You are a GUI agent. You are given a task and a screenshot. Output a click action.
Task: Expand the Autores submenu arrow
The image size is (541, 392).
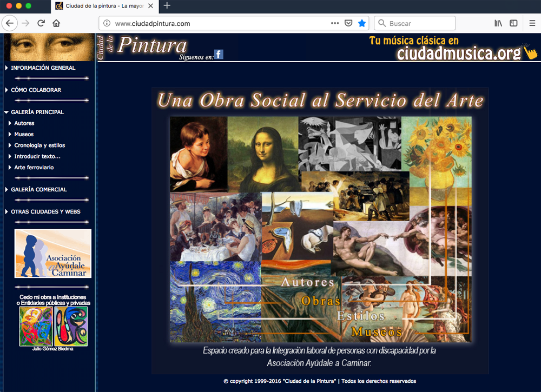[10, 123]
